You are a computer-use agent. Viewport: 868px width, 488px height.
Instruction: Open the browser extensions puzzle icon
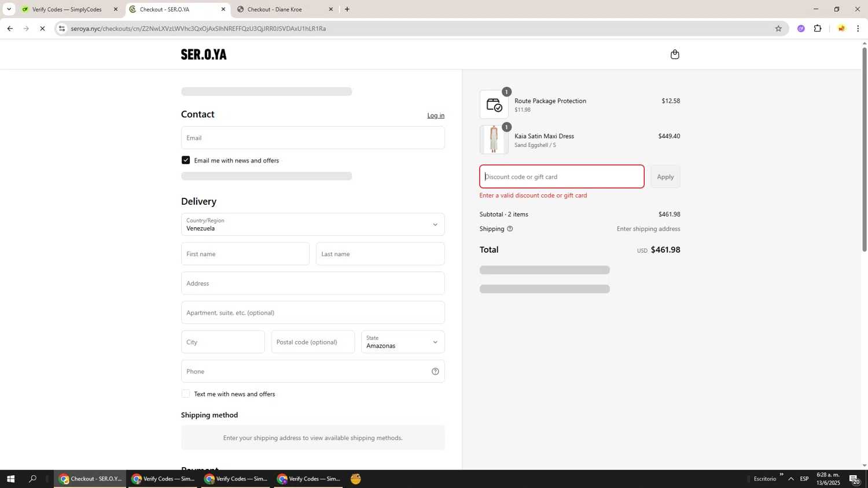(818, 28)
